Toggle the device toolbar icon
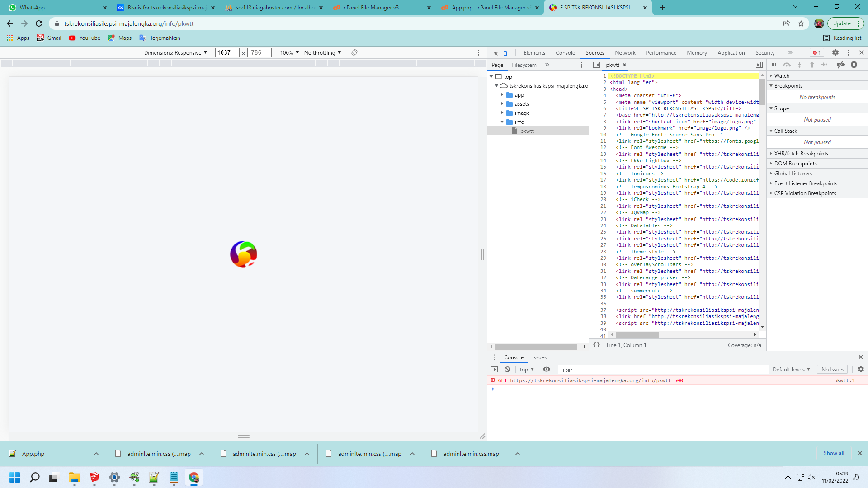Image resolution: width=868 pixels, height=488 pixels. [507, 52]
